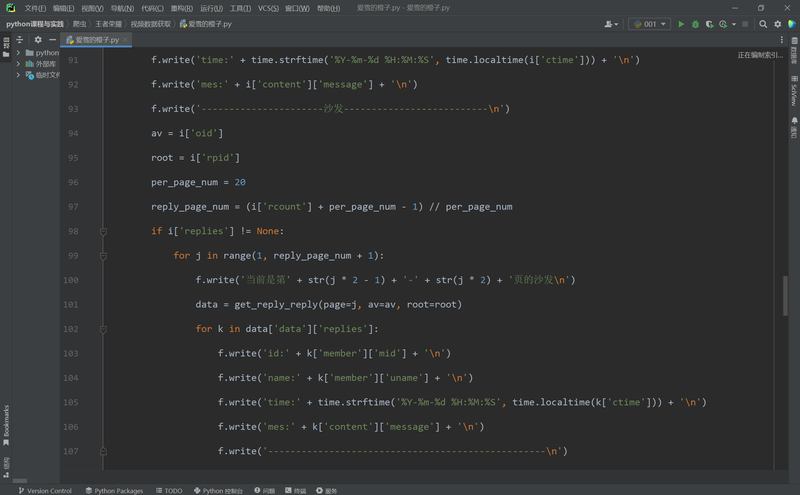Open TODO tool window
Screen dimensions: 800x495
click(x=169, y=490)
